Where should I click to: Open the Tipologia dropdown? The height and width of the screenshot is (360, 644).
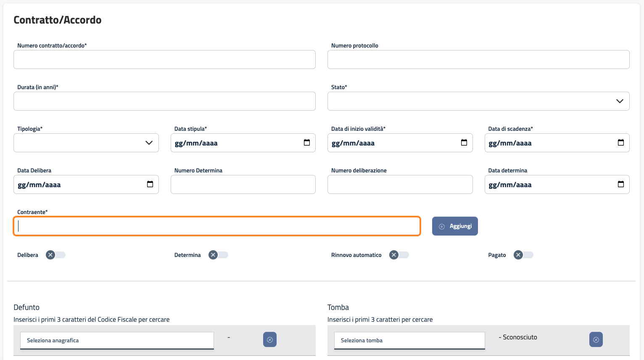pos(86,143)
